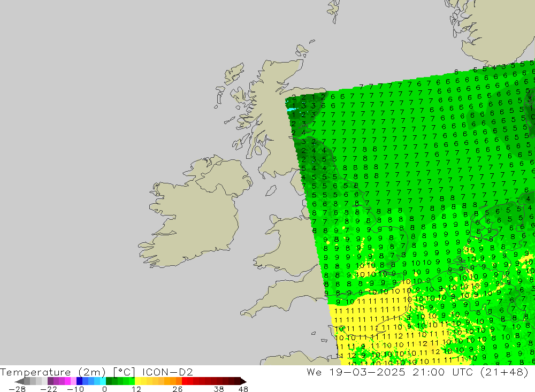Select the gray left arrow end of colorbar
535x392 pixels.
click(x=20, y=381)
